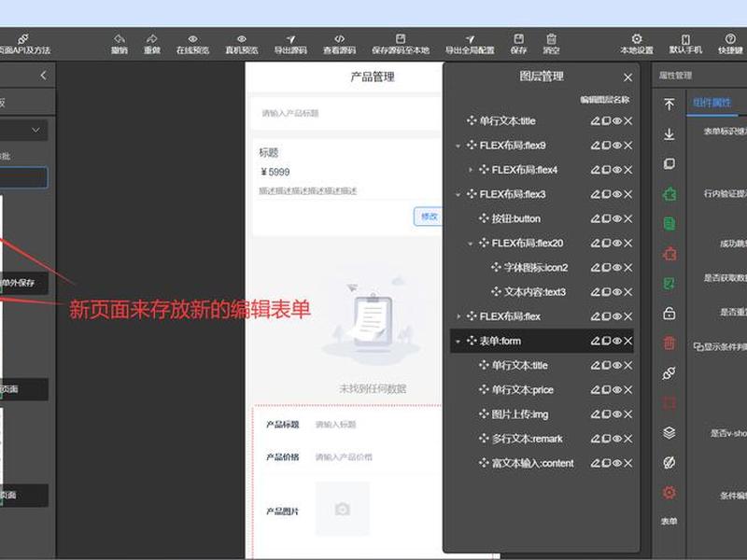The height and width of the screenshot is (560, 747).
Task: Toggle eye icon for 单行文本:price
Action: point(617,390)
